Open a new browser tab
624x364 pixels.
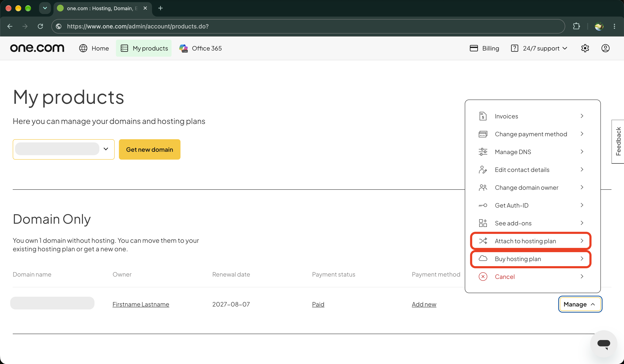[161, 8]
